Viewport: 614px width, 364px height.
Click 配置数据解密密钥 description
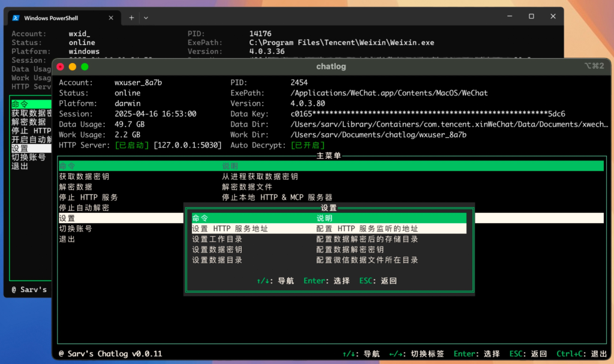tap(350, 249)
